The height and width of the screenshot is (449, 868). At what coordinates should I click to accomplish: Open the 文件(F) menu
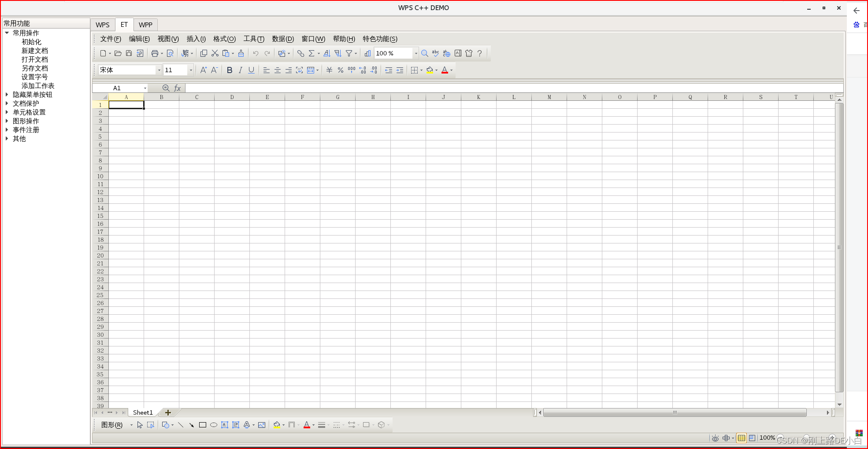pyautogui.click(x=111, y=39)
